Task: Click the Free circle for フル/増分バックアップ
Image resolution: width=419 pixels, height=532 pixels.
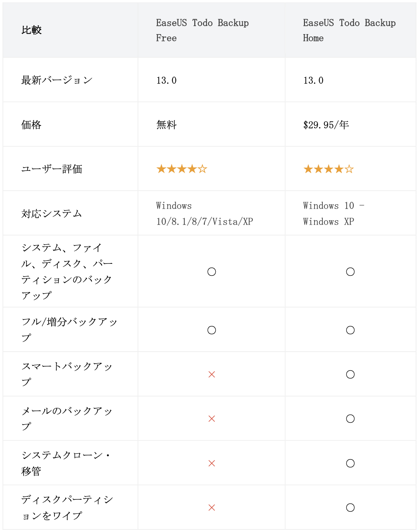Action: coord(212,330)
